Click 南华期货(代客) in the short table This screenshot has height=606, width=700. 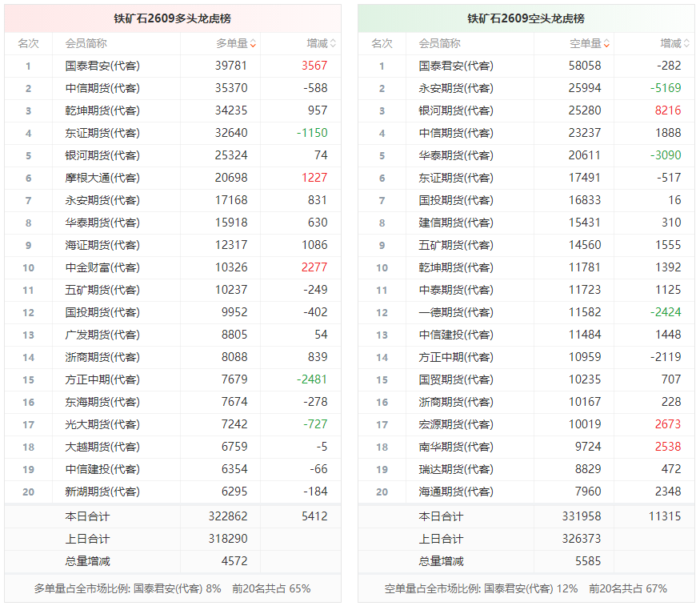[456, 447]
